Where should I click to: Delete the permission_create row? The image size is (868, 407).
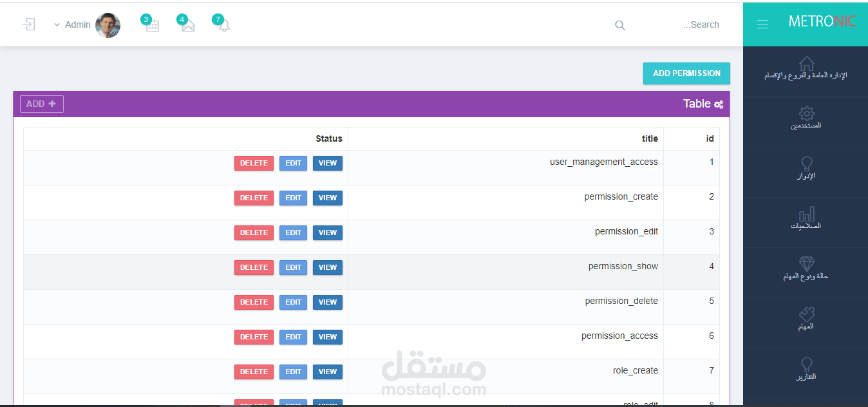tap(254, 198)
